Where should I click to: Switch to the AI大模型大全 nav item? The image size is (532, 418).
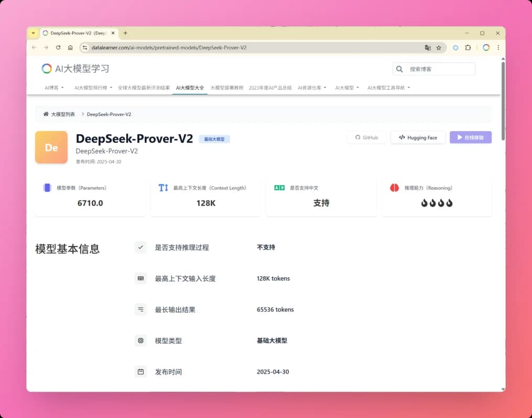click(x=190, y=88)
